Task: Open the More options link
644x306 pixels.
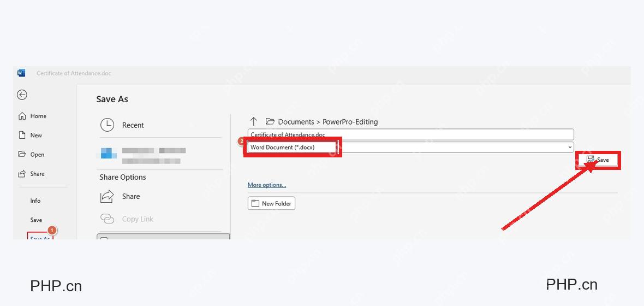Action: (267, 185)
